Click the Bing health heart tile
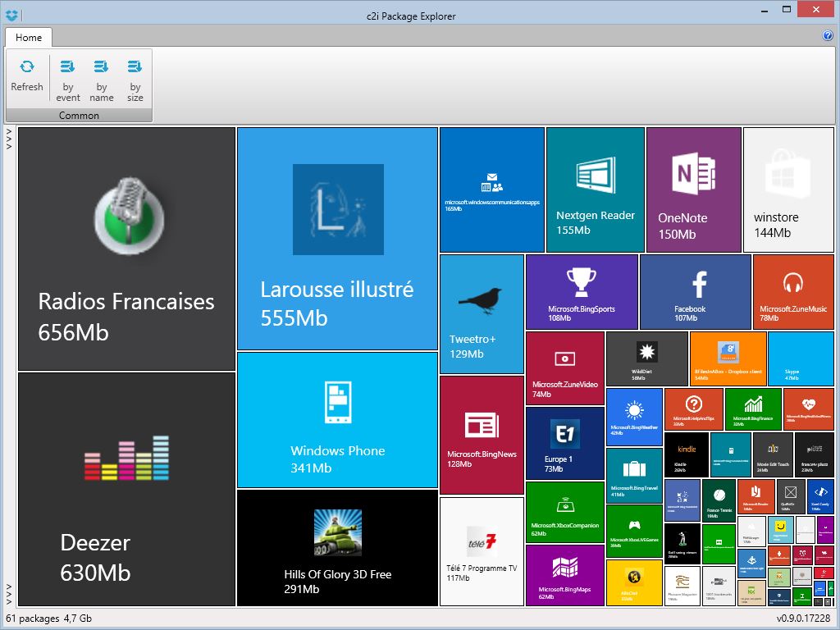 [808, 410]
